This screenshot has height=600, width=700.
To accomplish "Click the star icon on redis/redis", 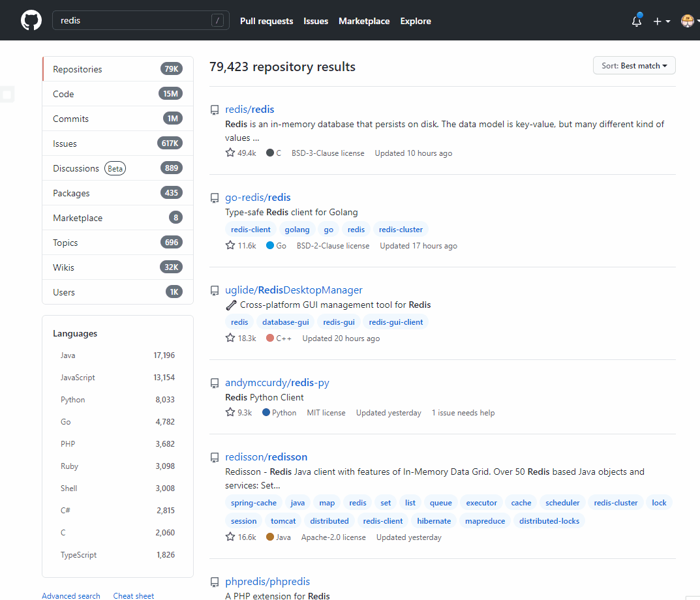I will coord(230,153).
